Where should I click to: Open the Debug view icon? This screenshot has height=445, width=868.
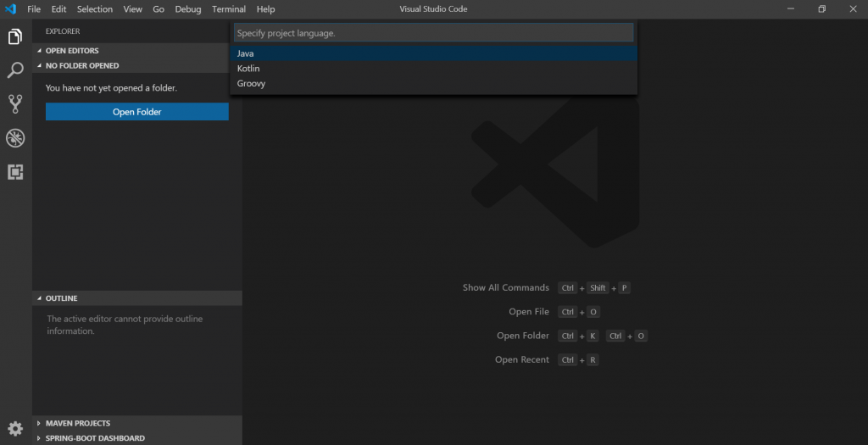coord(15,138)
